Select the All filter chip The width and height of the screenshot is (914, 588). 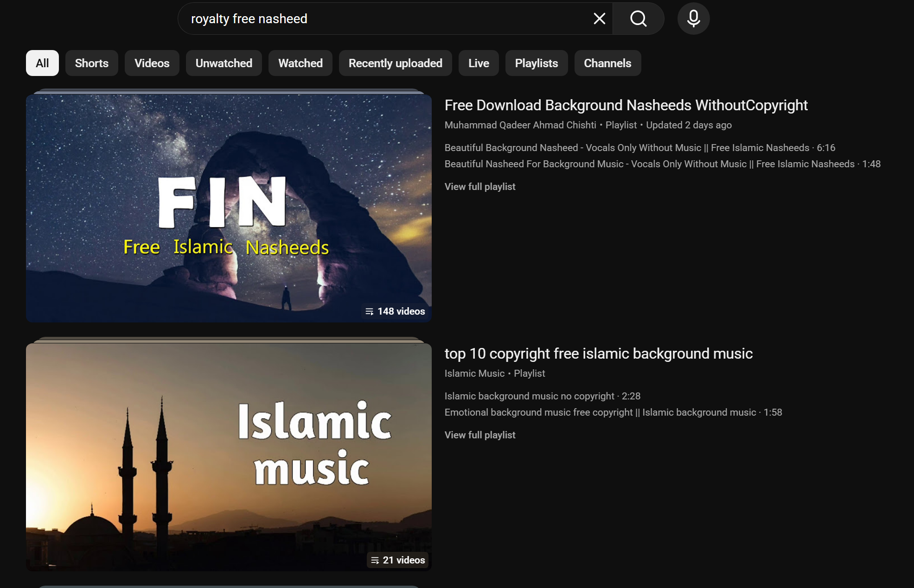pyautogui.click(x=42, y=63)
